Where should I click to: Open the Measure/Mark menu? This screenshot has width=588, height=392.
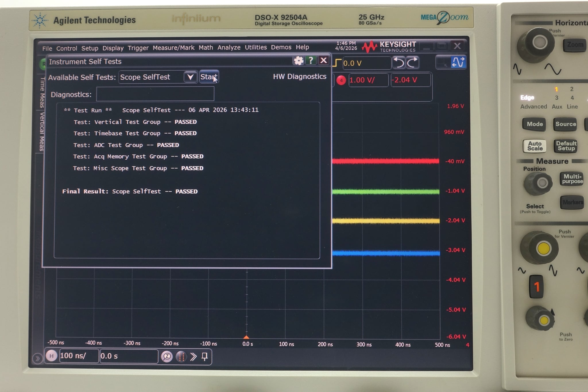pos(173,48)
